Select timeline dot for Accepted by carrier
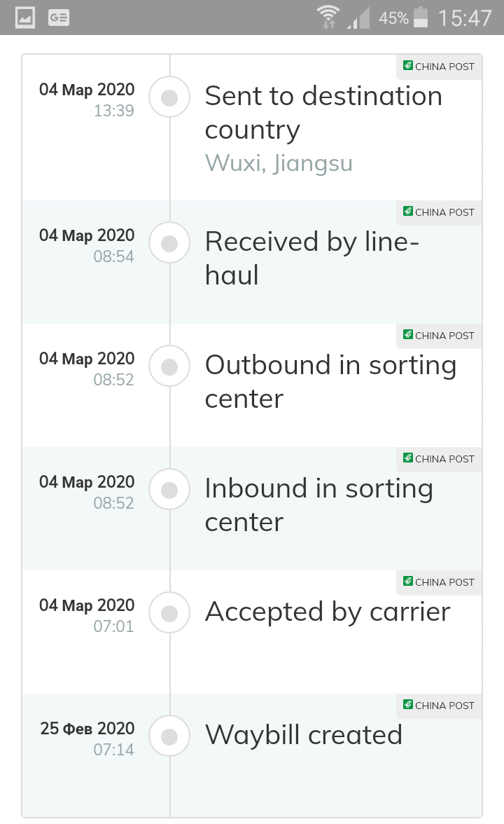The width and height of the screenshot is (504, 824). click(169, 613)
